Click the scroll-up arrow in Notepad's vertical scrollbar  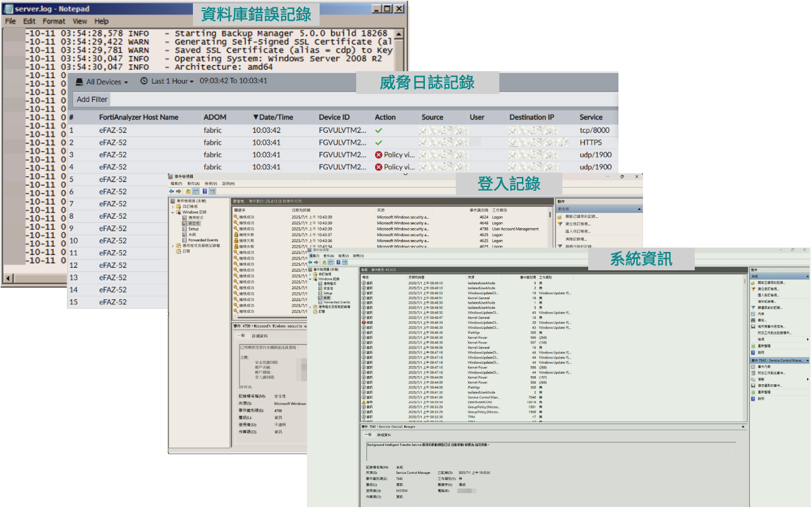point(399,34)
